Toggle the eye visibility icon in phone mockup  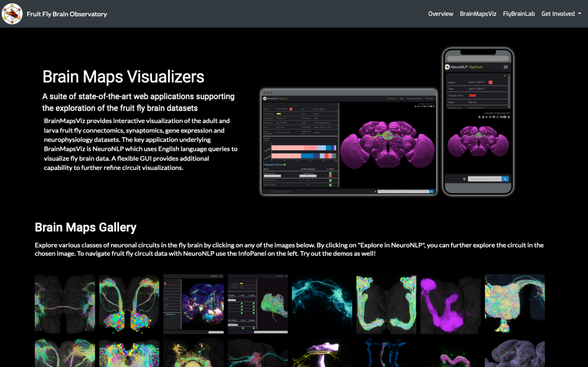point(490,117)
